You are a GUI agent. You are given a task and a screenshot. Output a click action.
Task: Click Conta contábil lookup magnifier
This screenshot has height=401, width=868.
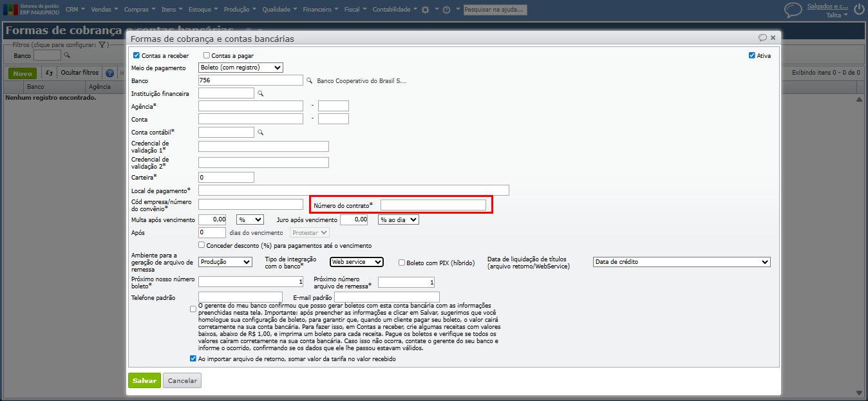tap(261, 133)
